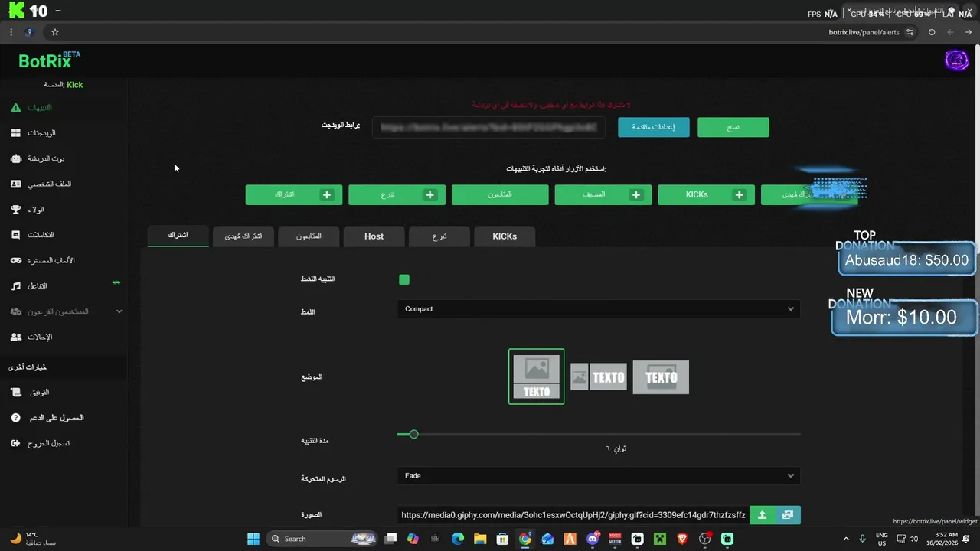Switch to the Host tab
Viewport: 980px width, 551px height.
pyautogui.click(x=374, y=236)
